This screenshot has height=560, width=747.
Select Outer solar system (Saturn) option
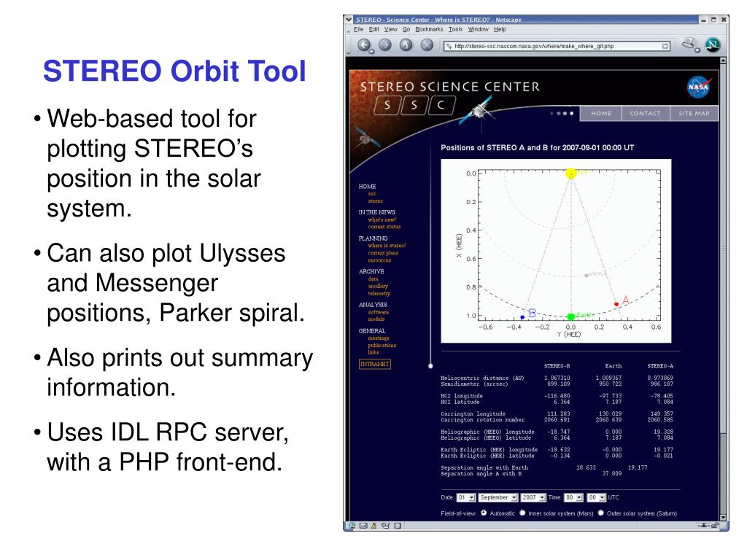(x=601, y=513)
